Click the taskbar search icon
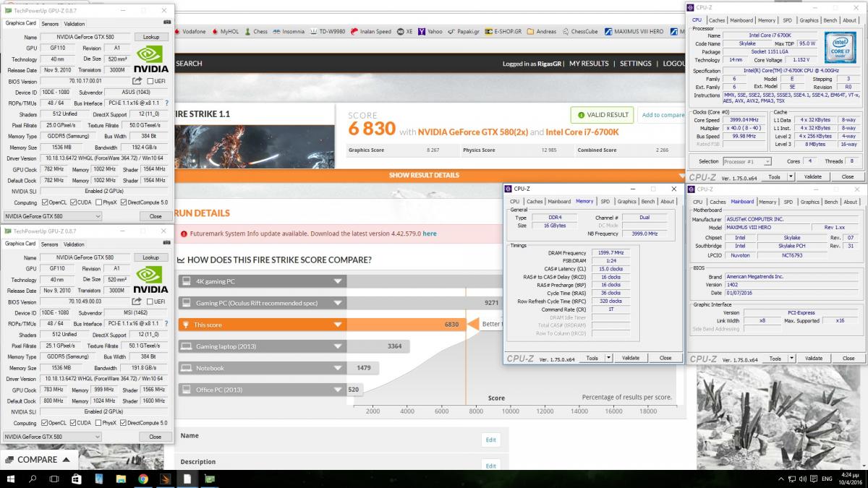Image resolution: width=868 pixels, height=488 pixels. tap(33, 479)
